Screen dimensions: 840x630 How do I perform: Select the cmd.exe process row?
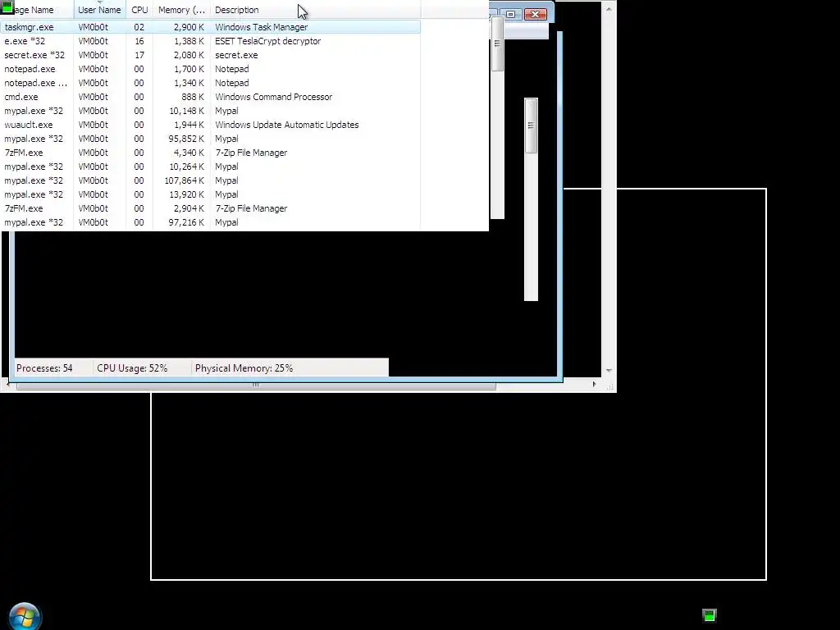click(x=210, y=97)
